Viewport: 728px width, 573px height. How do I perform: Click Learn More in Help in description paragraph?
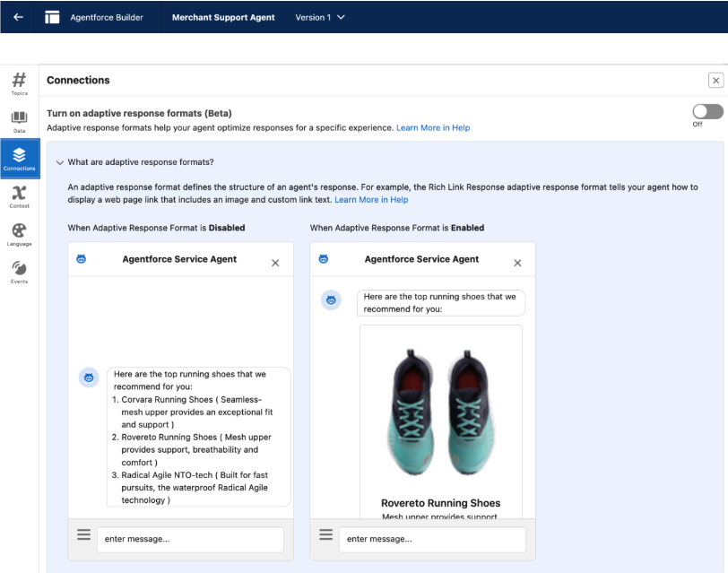pyautogui.click(x=371, y=199)
